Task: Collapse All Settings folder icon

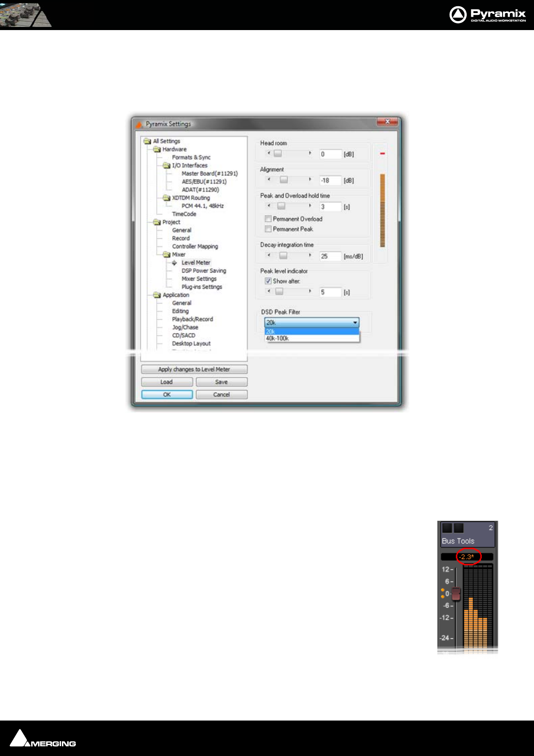Action: point(147,141)
